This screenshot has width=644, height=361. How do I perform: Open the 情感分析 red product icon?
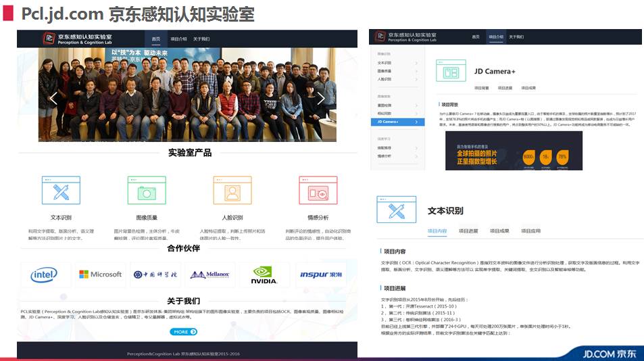[318, 190]
